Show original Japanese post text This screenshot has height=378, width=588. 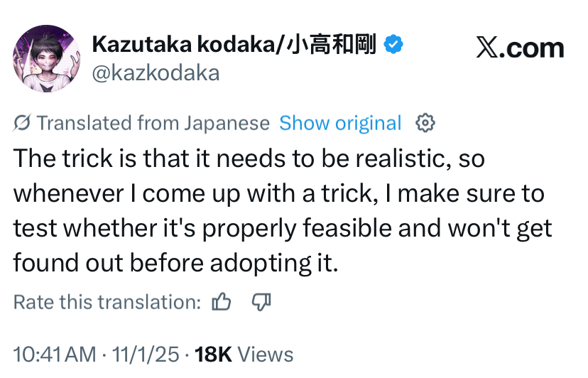click(x=340, y=124)
